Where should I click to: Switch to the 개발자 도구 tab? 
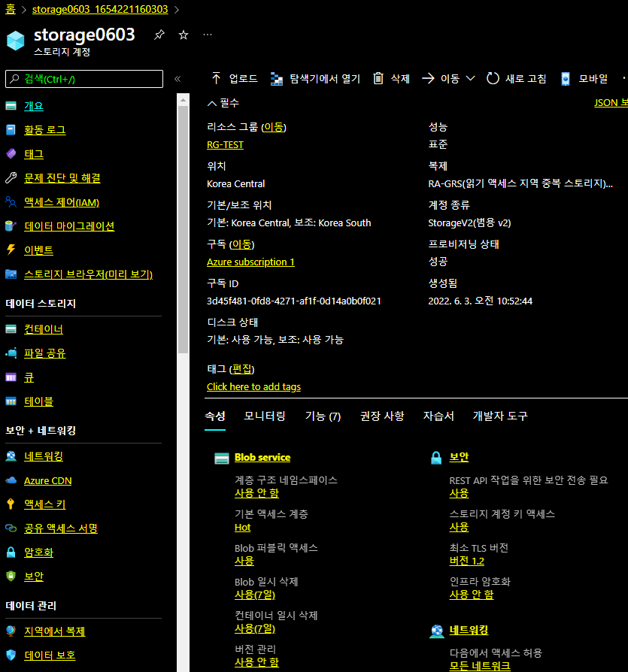[500, 416]
